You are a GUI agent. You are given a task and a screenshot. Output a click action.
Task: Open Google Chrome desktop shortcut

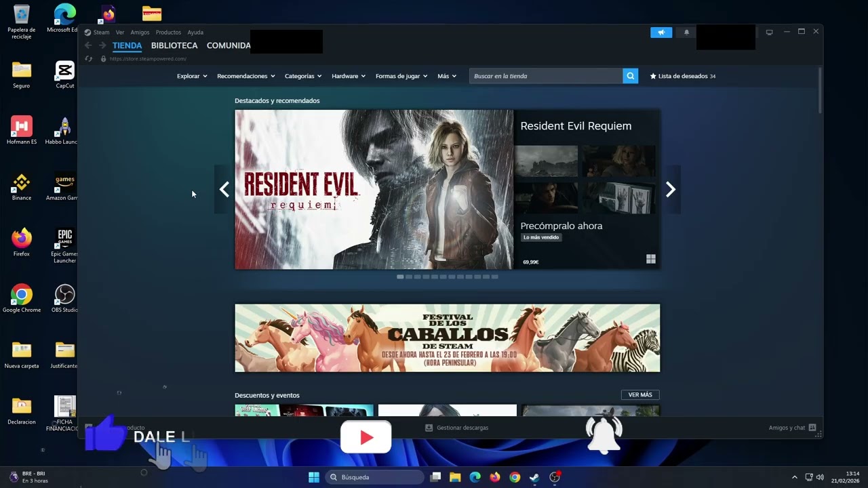(x=22, y=298)
